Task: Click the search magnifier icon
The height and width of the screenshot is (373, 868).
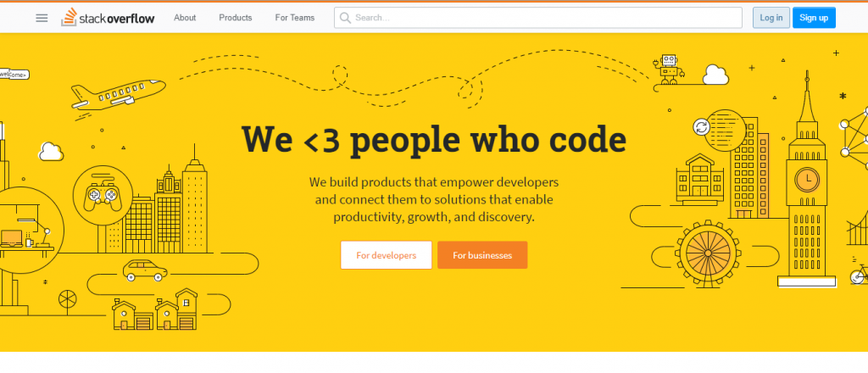Action: (345, 18)
